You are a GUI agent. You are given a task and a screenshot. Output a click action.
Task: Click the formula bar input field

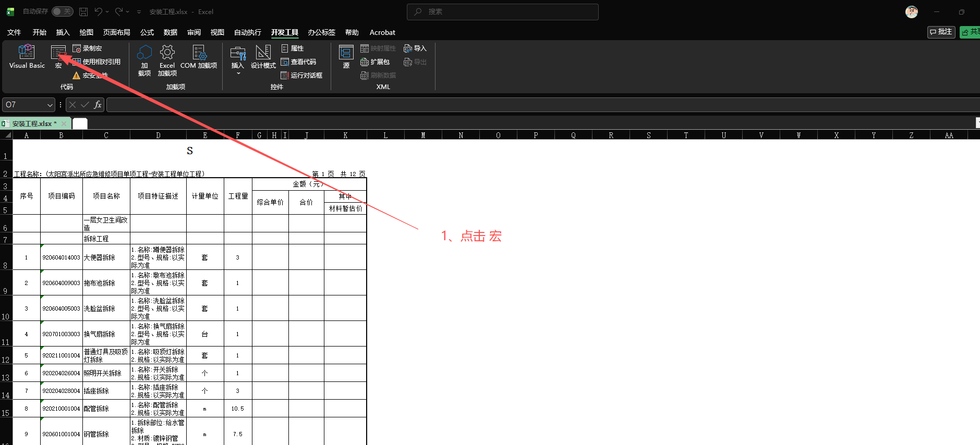(542, 105)
